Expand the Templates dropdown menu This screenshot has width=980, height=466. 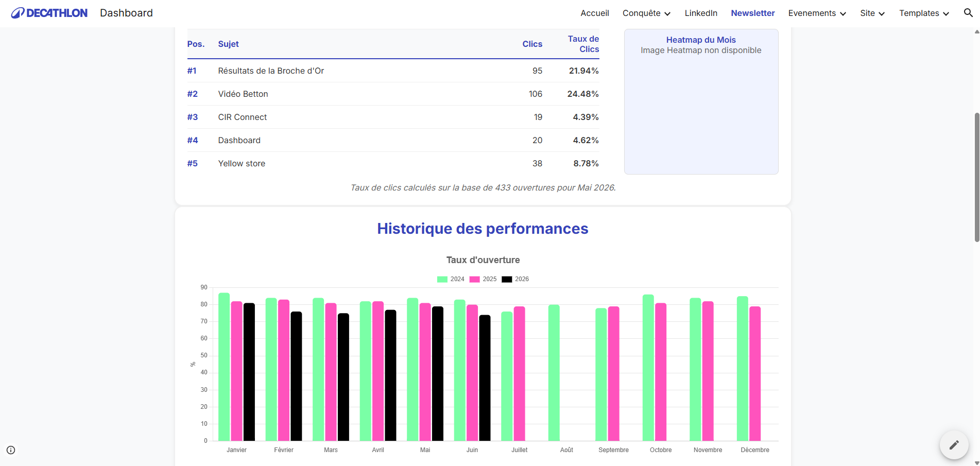point(924,13)
